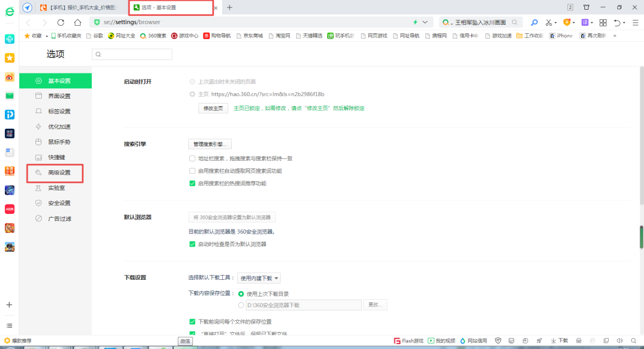The height and width of the screenshot is (349, 644).
Task: Click the yellow star favorites sidebar icon
Action: click(10, 58)
